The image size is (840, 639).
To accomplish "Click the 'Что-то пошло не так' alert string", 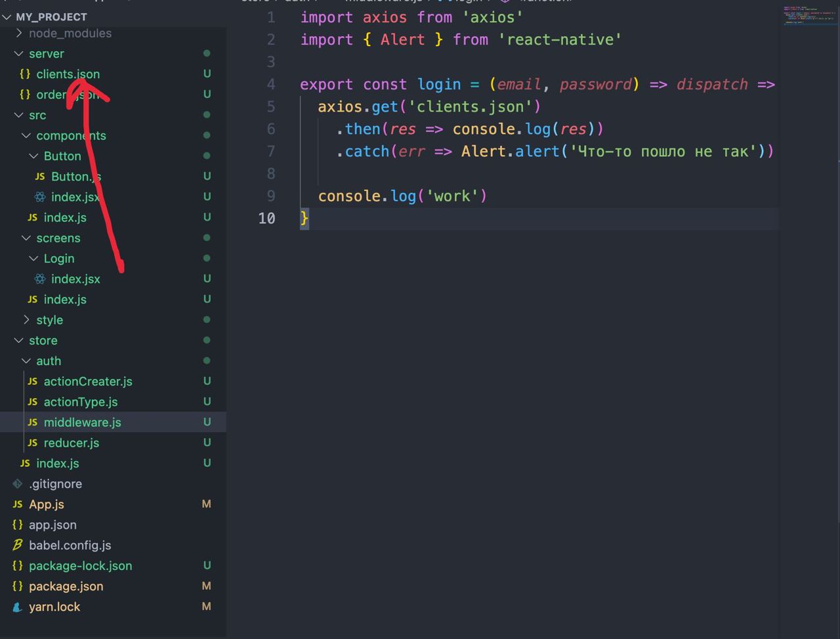I will [x=663, y=151].
